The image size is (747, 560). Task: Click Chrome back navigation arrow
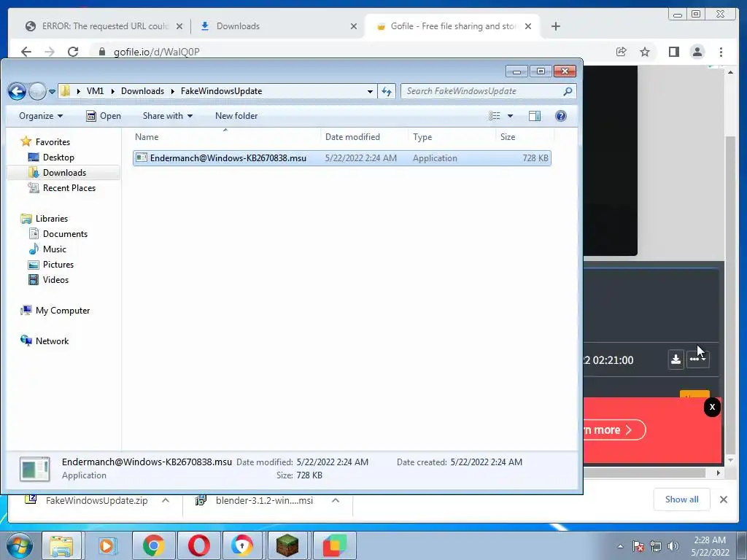(x=26, y=52)
